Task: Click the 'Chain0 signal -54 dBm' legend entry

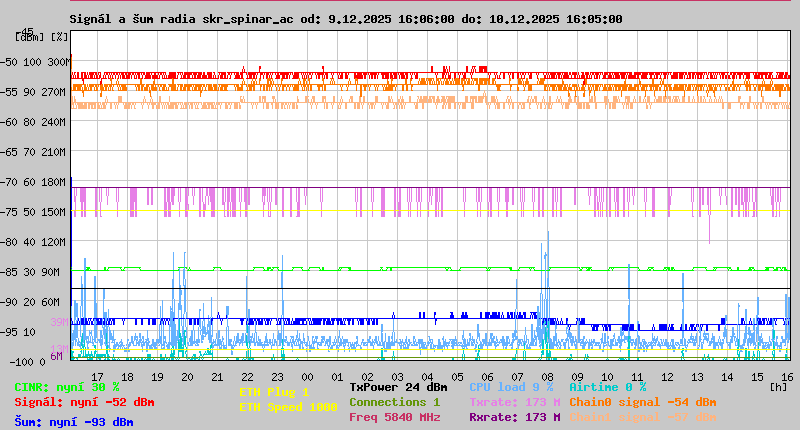Action: pos(643,402)
